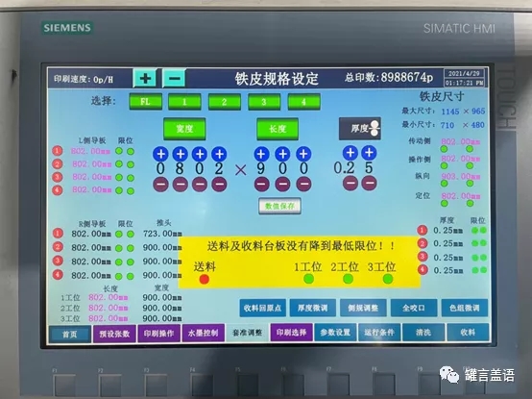Click the red 送料 indicator light
This screenshot has height=399, width=532.
coord(204,279)
